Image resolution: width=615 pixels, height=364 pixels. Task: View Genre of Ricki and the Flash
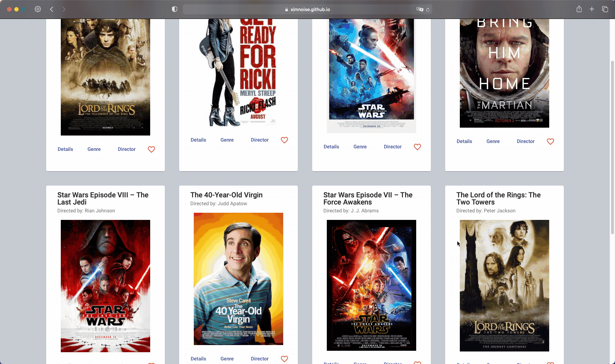227,140
